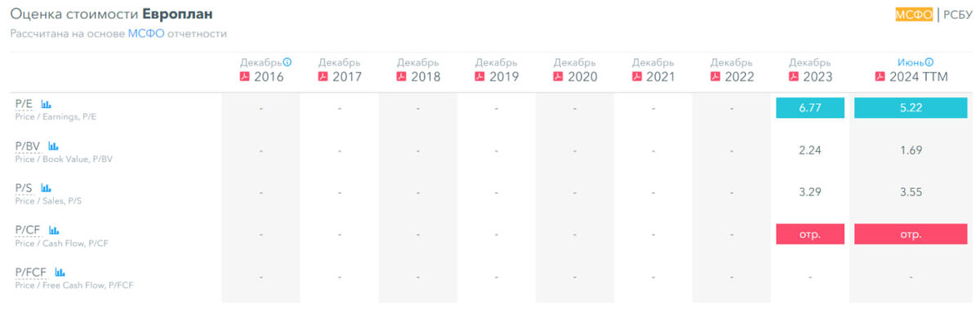The width and height of the screenshot is (980, 310).
Task: Open the P/S chart icon
Action: pos(46,189)
